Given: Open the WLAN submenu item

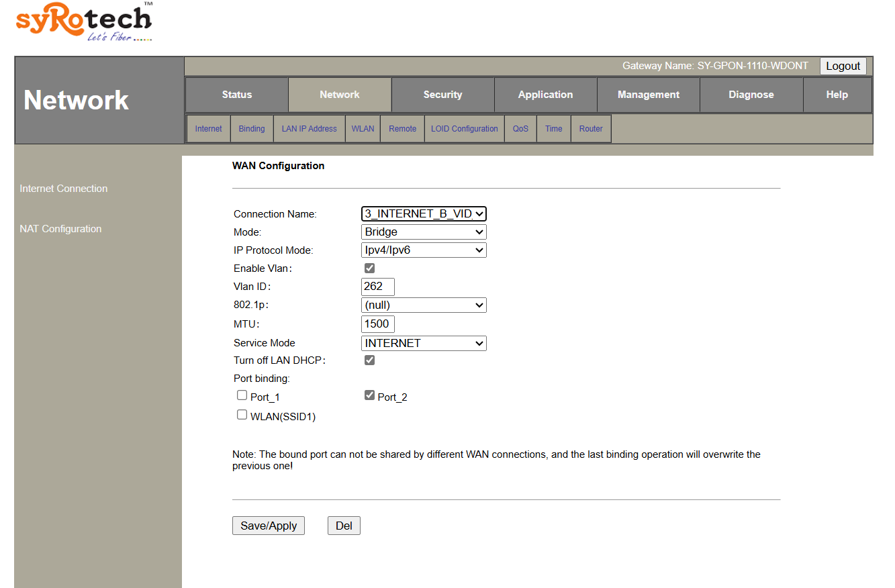Looking at the screenshot, I should coord(363,129).
